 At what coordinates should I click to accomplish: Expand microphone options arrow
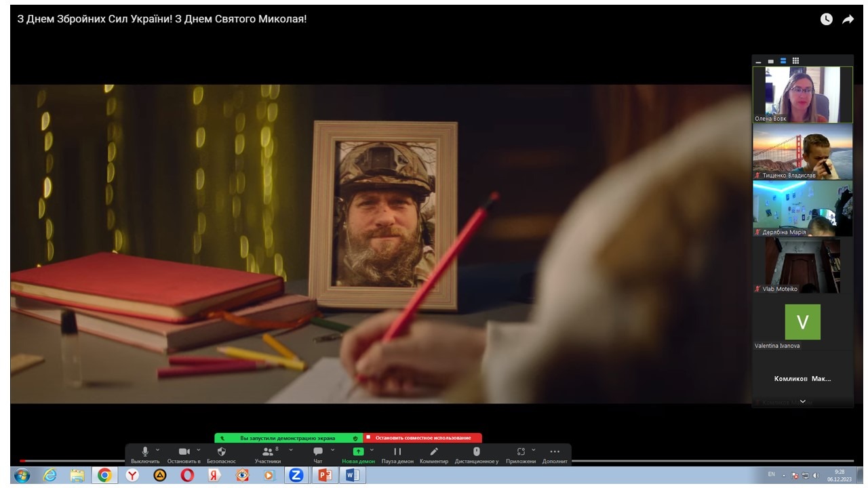pyautogui.click(x=158, y=449)
